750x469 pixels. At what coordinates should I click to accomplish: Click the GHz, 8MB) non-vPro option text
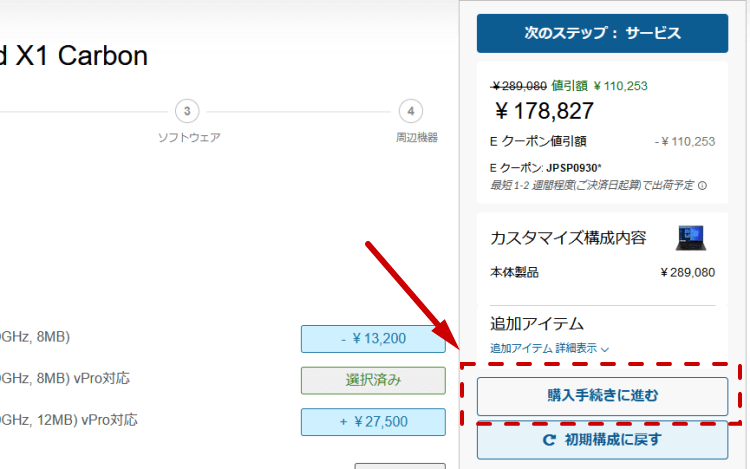click(35, 337)
